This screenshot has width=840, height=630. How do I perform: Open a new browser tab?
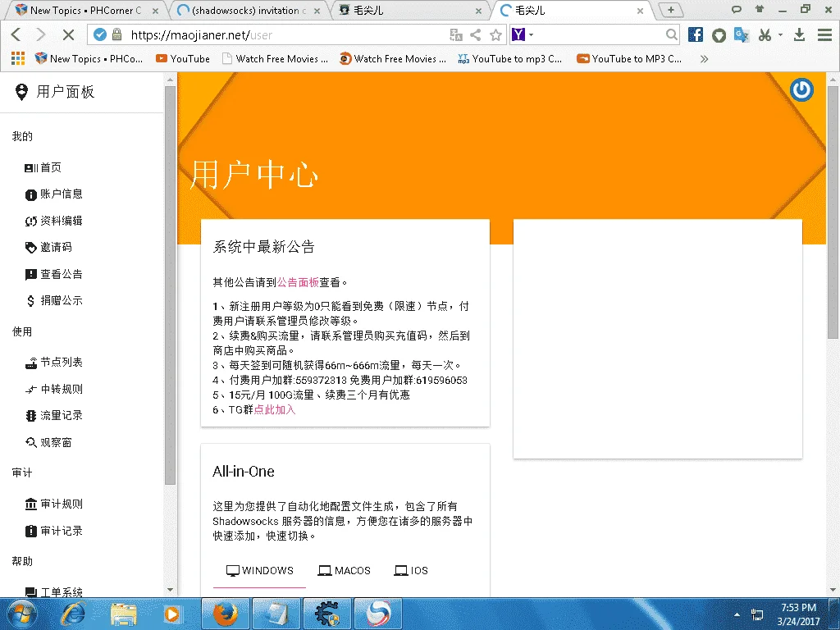click(x=670, y=10)
